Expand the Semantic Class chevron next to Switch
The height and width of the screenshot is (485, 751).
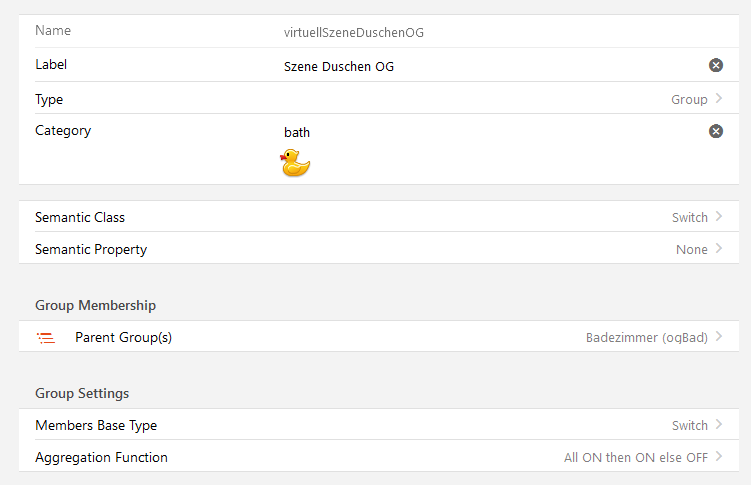pyautogui.click(x=719, y=217)
